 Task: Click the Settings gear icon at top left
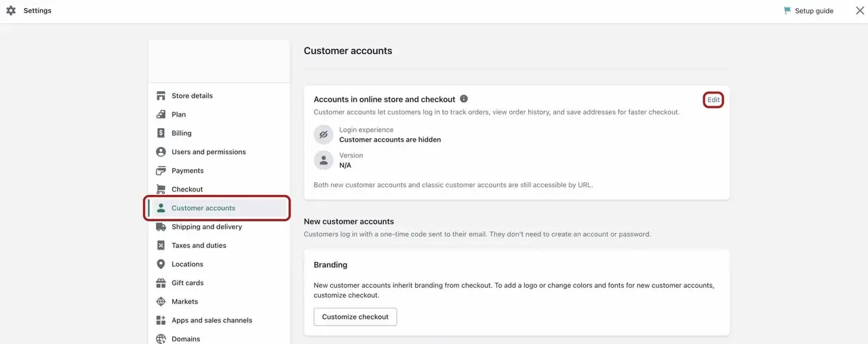pos(11,11)
